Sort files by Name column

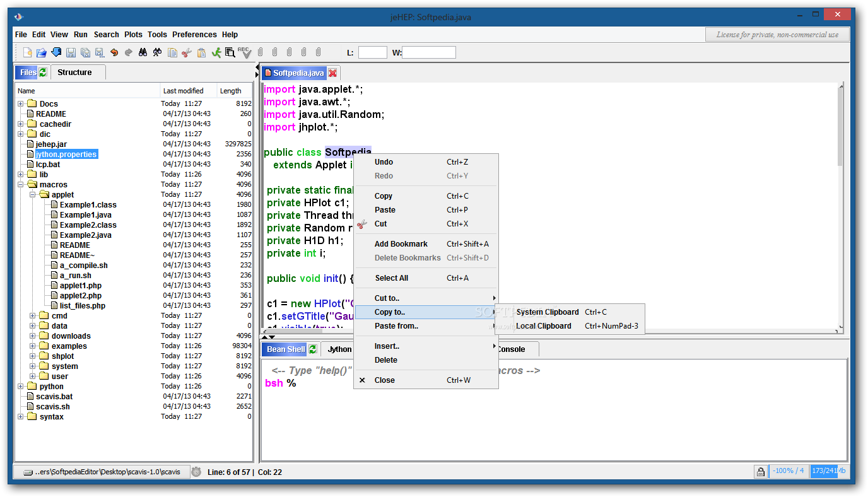[88, 91]
